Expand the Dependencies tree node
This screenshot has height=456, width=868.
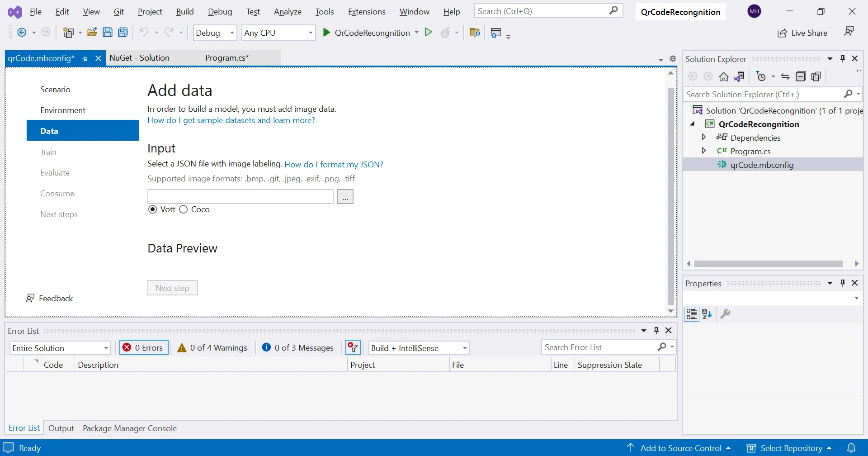[x=704, y=138]
